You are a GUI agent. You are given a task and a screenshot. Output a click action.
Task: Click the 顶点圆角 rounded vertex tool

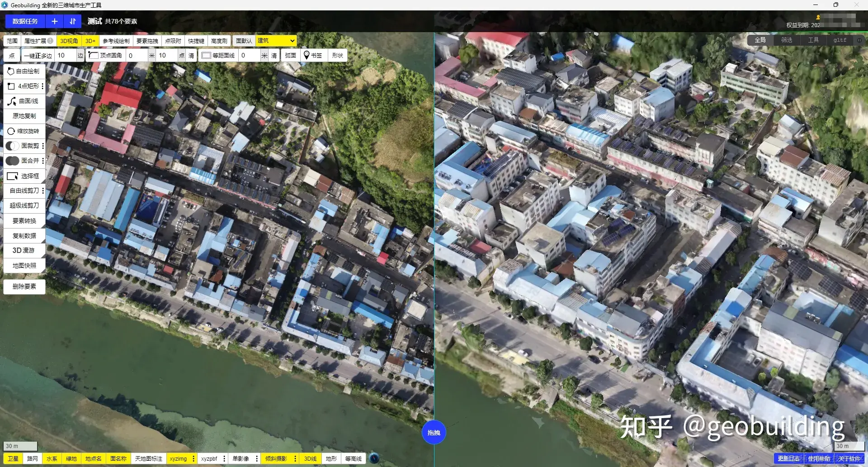106,55
